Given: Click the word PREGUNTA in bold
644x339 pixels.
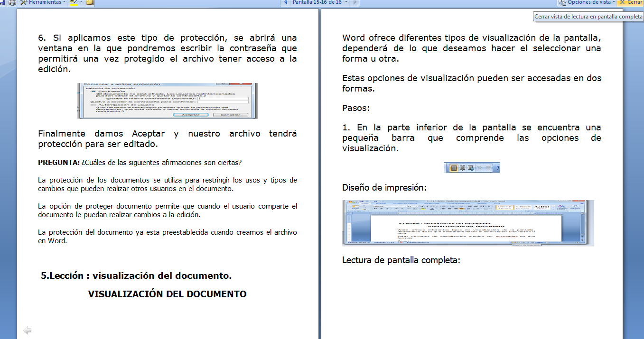Looking at the screenshot, I should pos(59,163).
